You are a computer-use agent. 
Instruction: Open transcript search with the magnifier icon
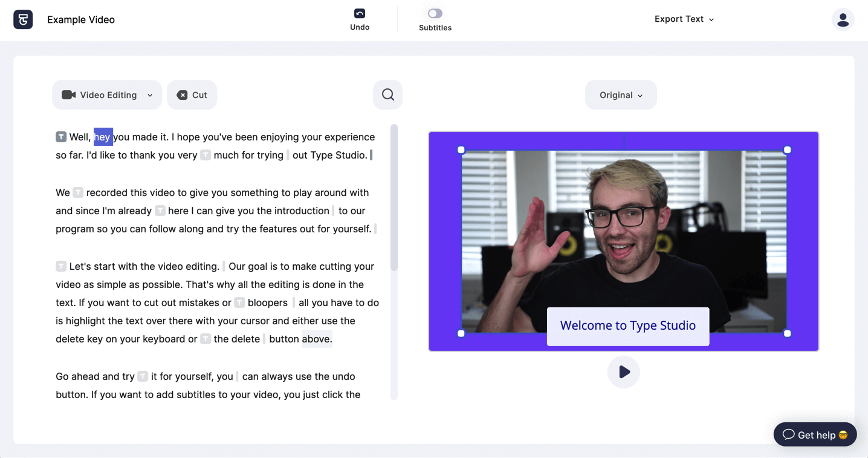point(387,95)
